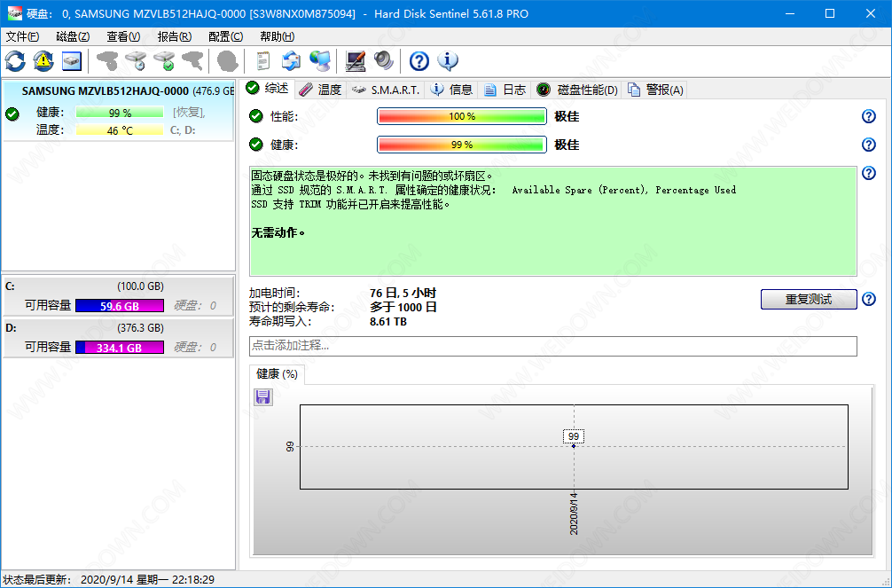This screenshot has height=588, width=892.
Task: Open the 磁盘(Z) menu
Action: coord(73,36)
